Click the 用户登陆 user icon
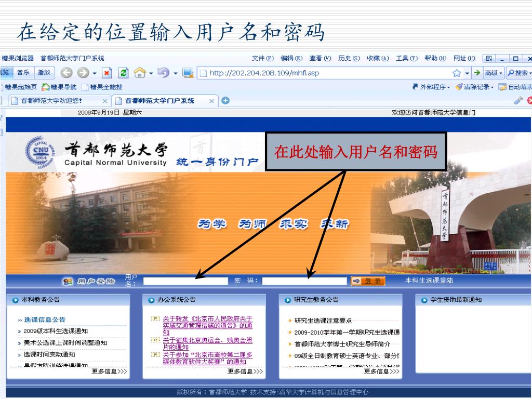 (x=68, y=281)
